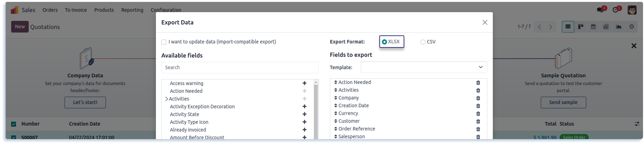The height and width of the screenshot is (144, 644).
Task: Dismiss the onboarding banner
Action: point(634,46)
